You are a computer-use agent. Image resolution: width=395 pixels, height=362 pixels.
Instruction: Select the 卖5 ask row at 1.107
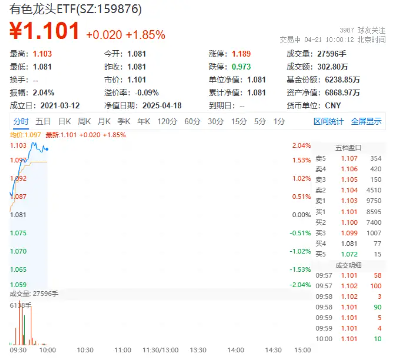coord(349,159)
